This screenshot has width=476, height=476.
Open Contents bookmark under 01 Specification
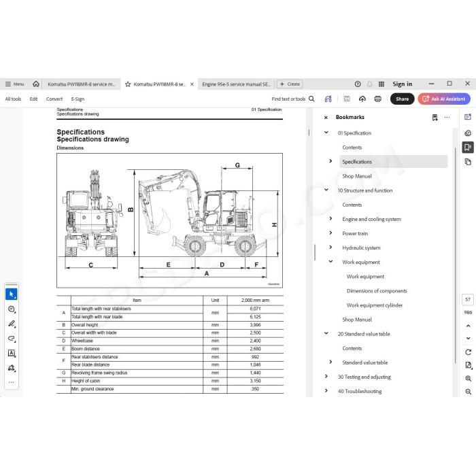coord(352,148)
